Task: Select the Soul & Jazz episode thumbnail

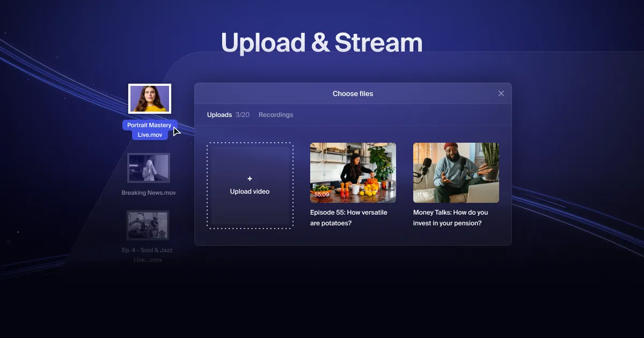Action: point(148,225)
